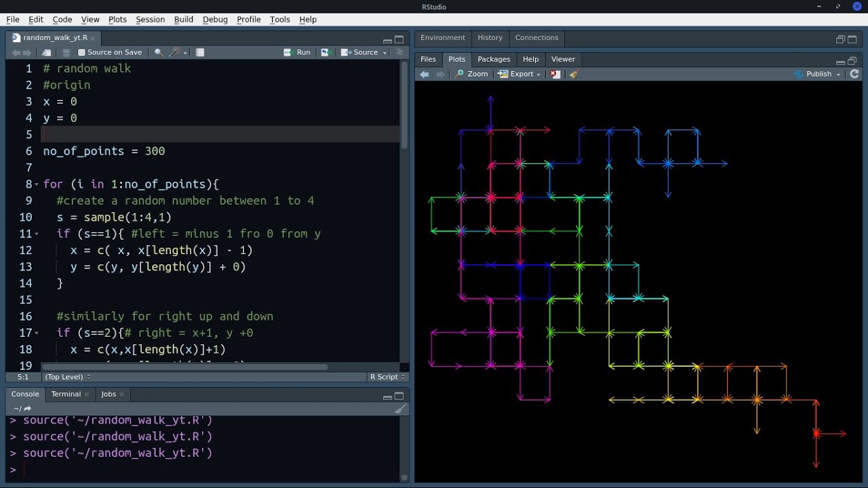Image resolution: width=868 pixels, height=488 pixels.
Task: Collapse the if block fold on line 17
Action: coord(37,333)
